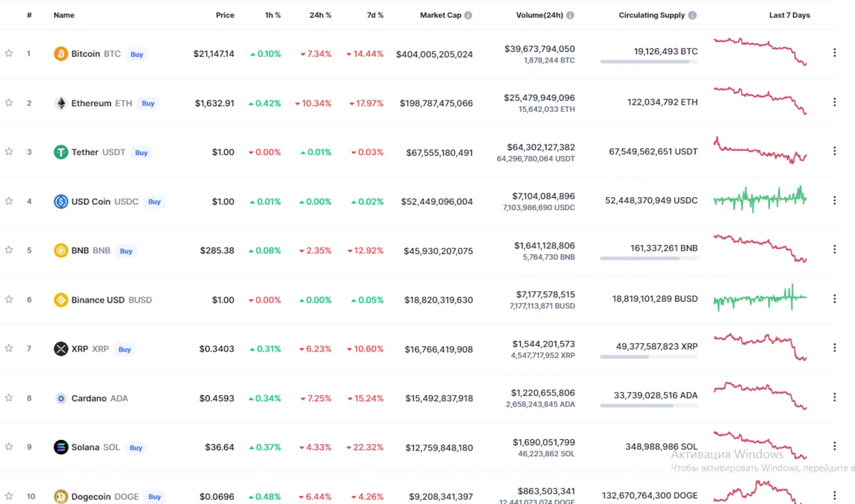Click Market Cap info icon
855x504 pixels.
tap(468, 15)
